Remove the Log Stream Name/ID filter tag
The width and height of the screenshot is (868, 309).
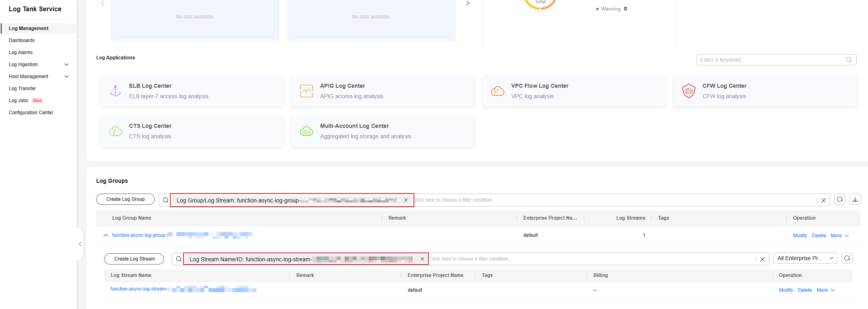[422, 259]
